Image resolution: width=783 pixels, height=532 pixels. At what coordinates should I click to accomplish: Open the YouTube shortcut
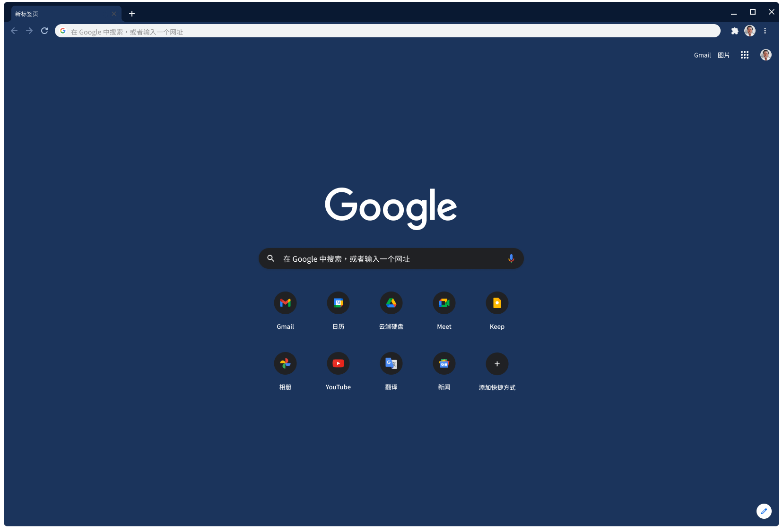coord(338,363)
